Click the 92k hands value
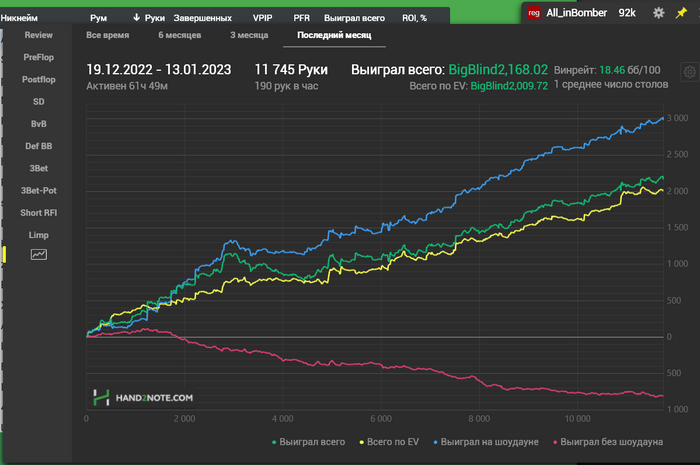700x465 pixels. coord(627,13)
